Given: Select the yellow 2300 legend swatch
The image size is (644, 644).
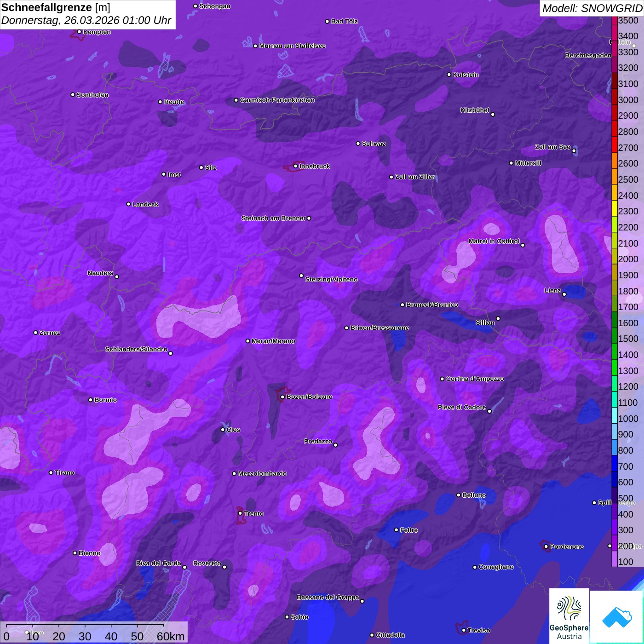Looking at the screenshot, I should tap(615, 208).
